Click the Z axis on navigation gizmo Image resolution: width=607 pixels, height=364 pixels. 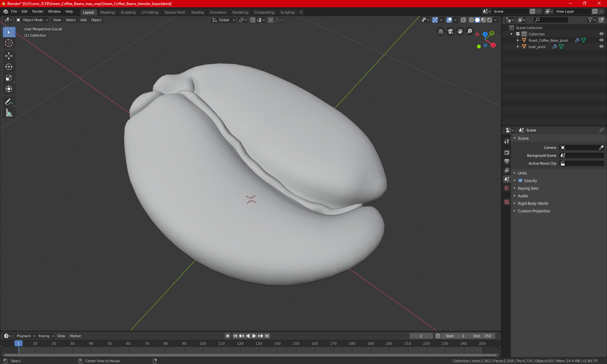[x=485, y=34]
